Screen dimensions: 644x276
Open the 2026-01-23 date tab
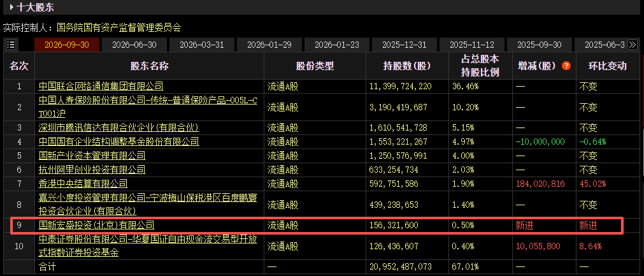[337, 45]
